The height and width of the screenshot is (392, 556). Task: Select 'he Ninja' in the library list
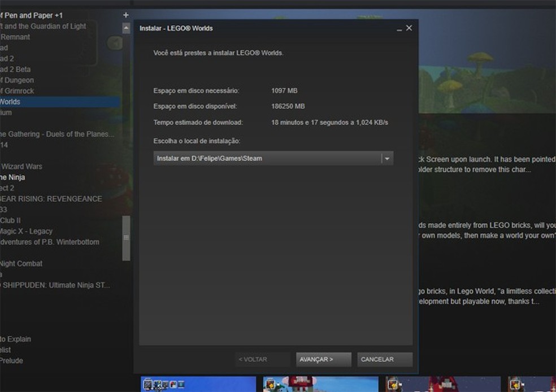click(x=12, y=177)
